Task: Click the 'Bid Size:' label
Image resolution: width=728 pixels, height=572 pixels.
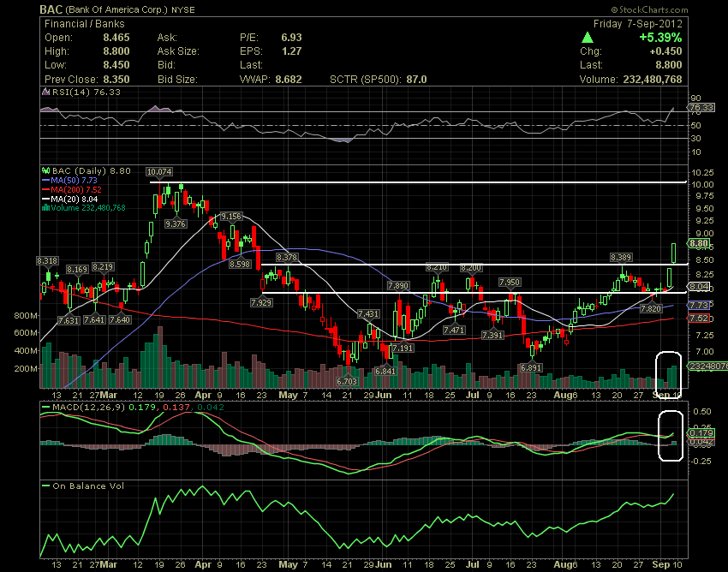Action: pyautogui.click(x=177, y=80)
